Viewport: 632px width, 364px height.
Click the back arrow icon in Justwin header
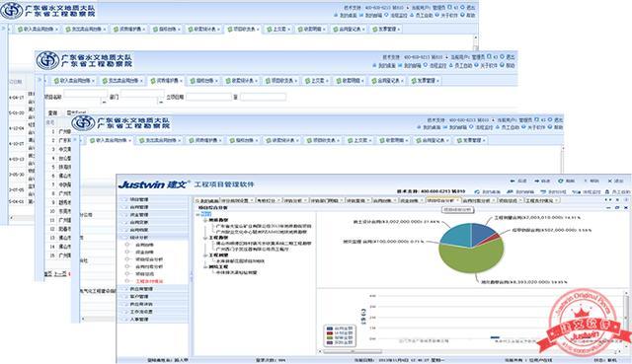(513, 182)
